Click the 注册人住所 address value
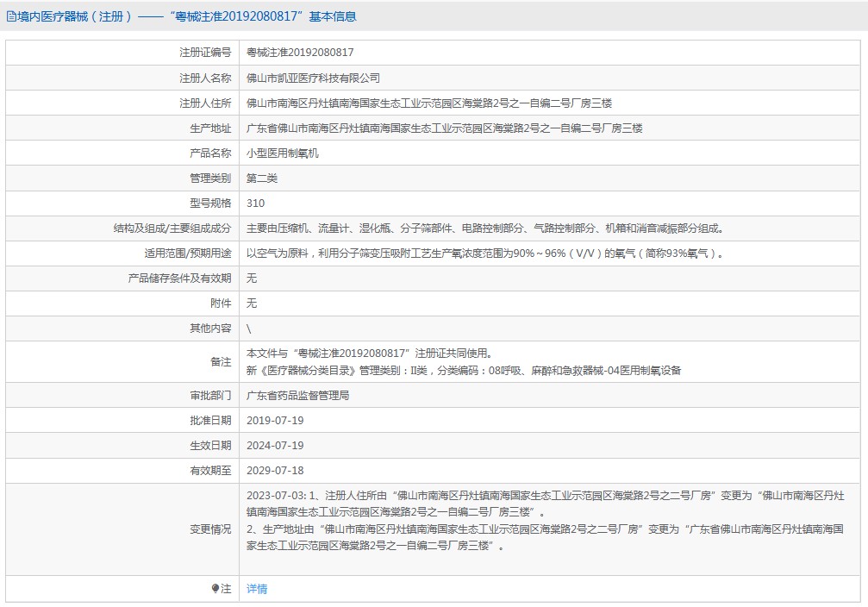868x607 pixels. point(428,103)
